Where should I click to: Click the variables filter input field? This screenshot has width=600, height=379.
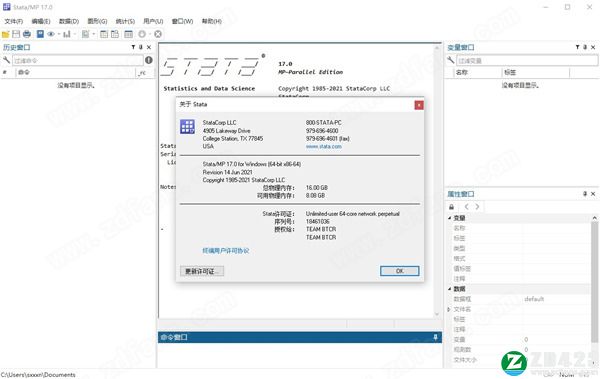click(527, 60)
